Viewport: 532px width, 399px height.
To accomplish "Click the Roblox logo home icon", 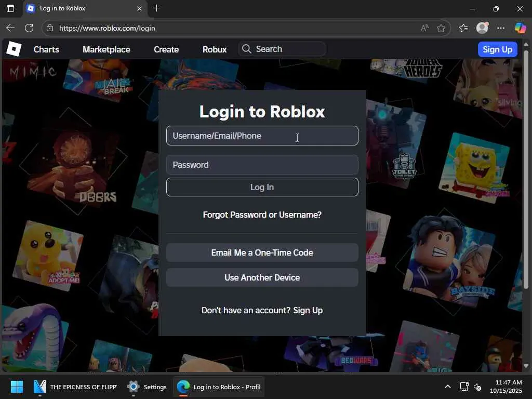I will [x=14, y=49].
